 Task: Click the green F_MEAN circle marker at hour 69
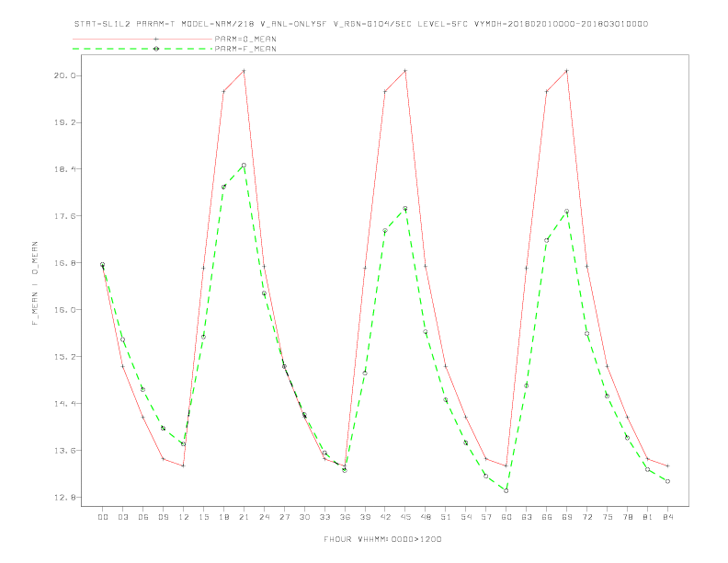point(567,212)
